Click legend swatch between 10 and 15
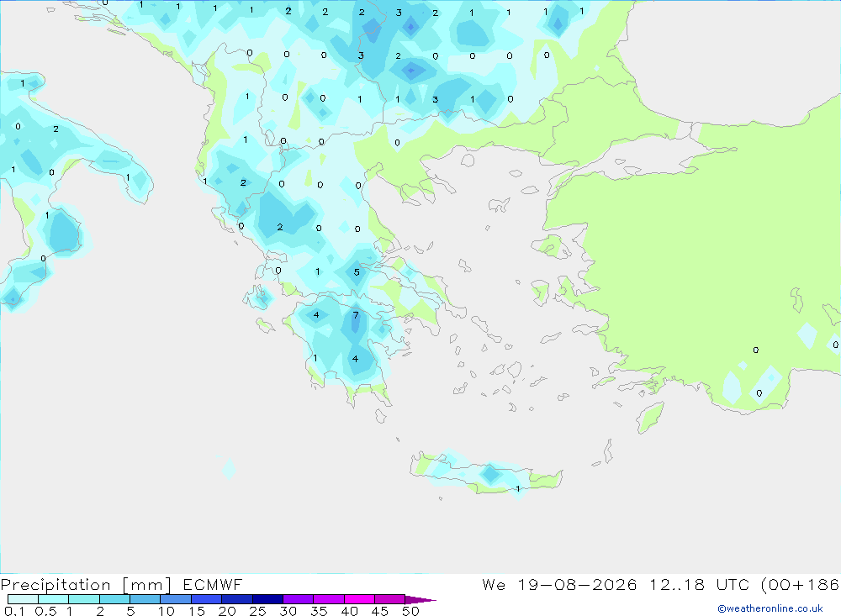The height and width of the screenshot is (616, 841). (x=176, y=599)
